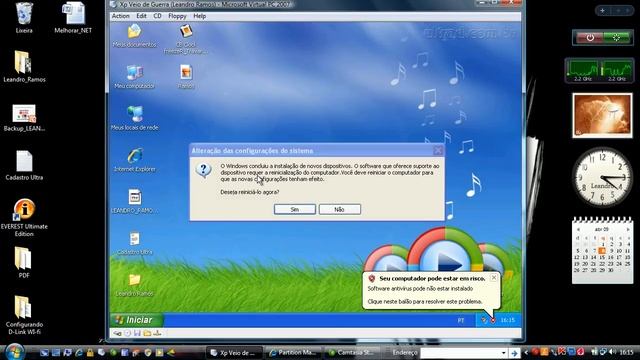The image size is (640, 360).
Task: Open the Help menu in Virtual PC
Action: coord(200,16)
